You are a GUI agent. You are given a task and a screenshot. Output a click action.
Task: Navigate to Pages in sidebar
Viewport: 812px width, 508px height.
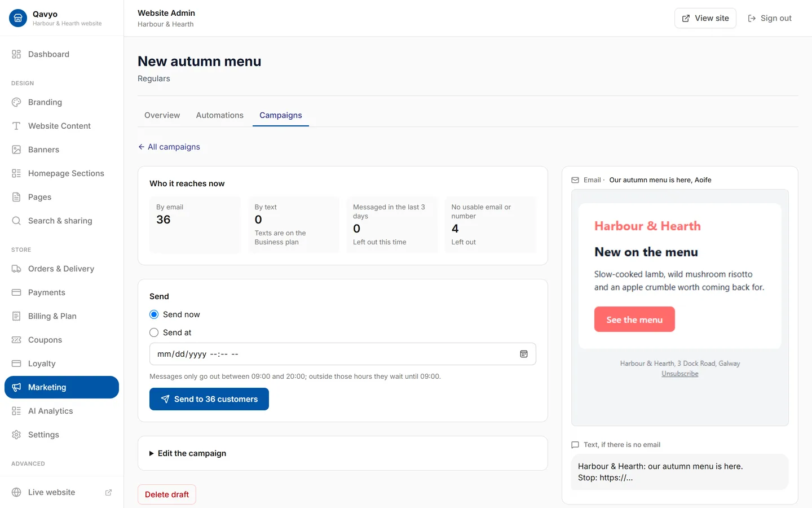[x=61, y=197]
